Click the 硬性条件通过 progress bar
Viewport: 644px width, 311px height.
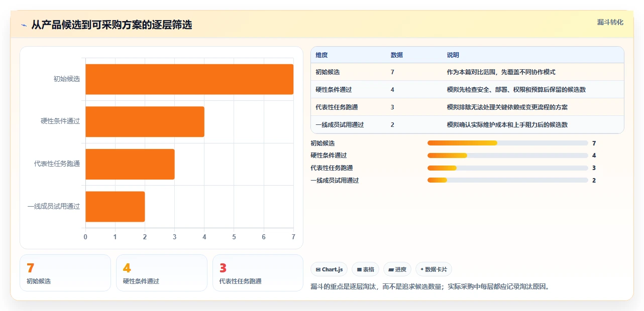click(507, 155)
